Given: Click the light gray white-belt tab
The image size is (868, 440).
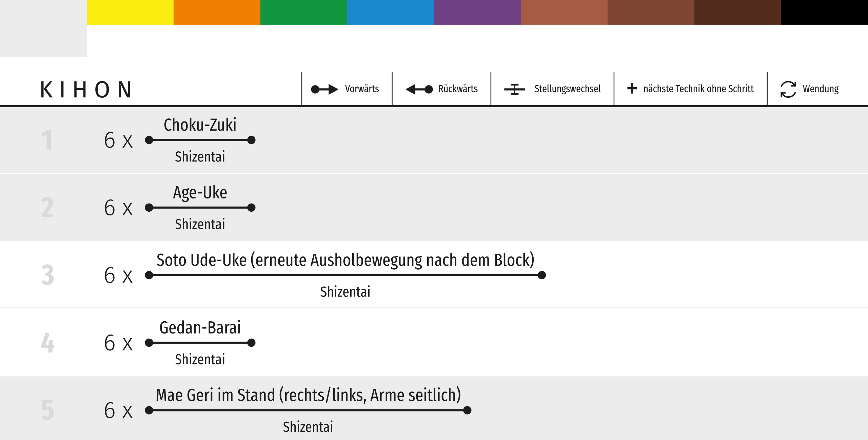Looking at the screenshot, I should (43, 28).
